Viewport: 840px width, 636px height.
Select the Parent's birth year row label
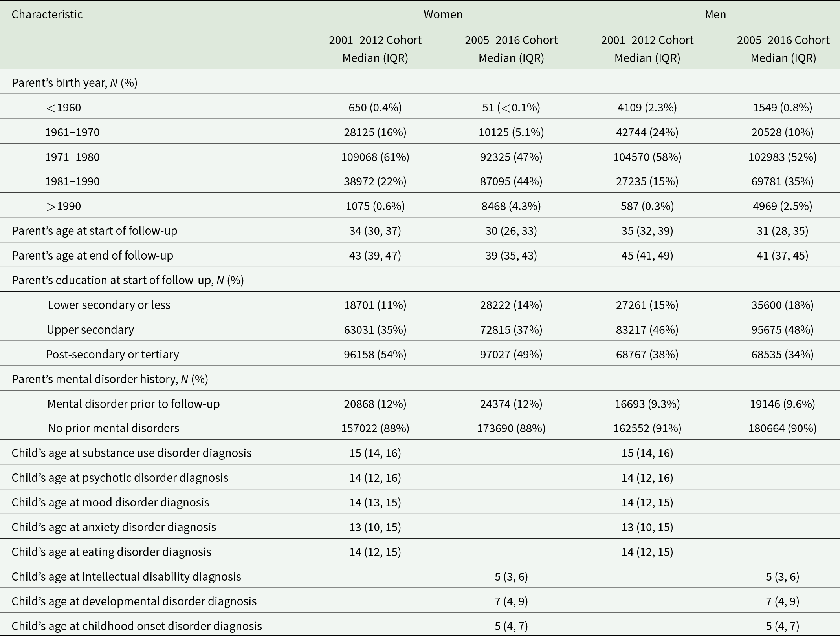pyautogui.click(x=75, y=83)
